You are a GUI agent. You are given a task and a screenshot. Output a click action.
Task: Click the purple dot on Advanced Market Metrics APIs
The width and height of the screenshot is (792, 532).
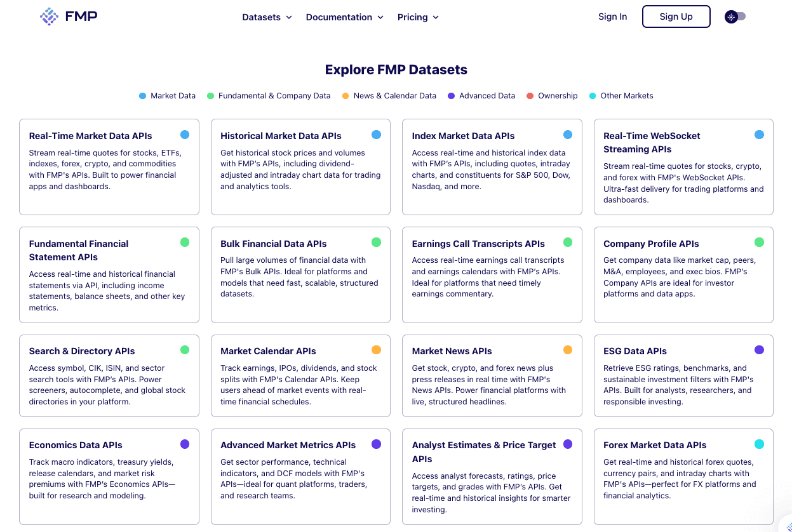(x=376, y=444)
